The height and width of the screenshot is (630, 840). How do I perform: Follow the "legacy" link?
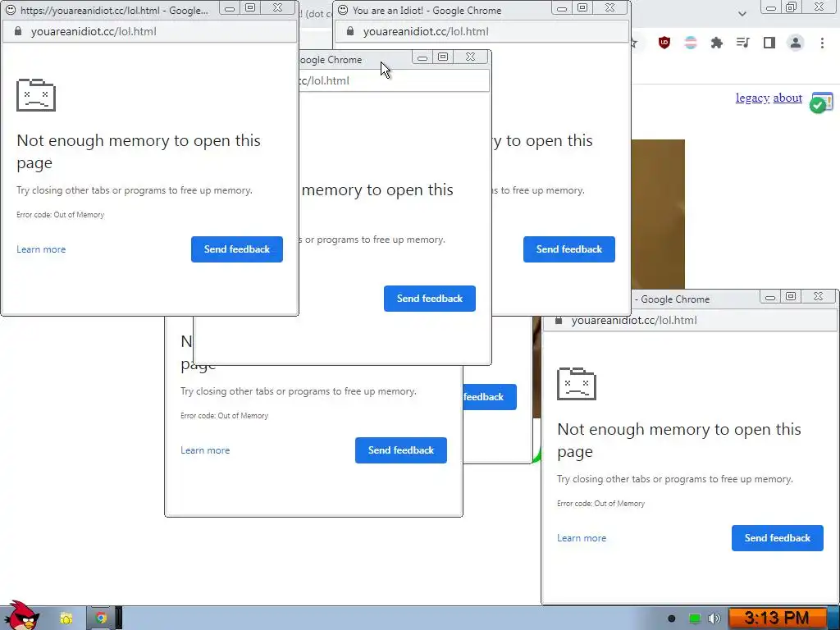click(x=752, y=98)
